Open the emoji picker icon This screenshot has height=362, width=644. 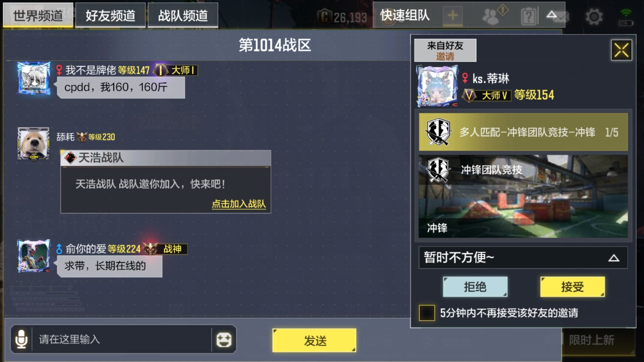click(x=224, y=340)
